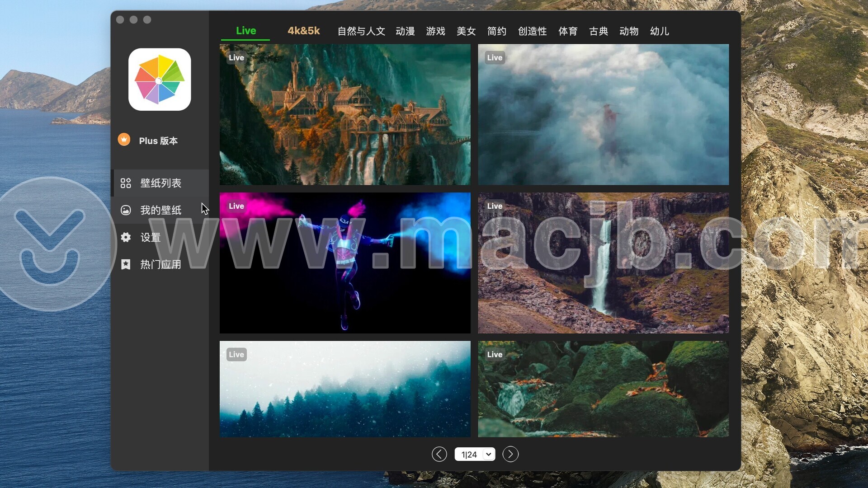Open the 体育 category tab
The image size is (868, 488).
[568, 31]
